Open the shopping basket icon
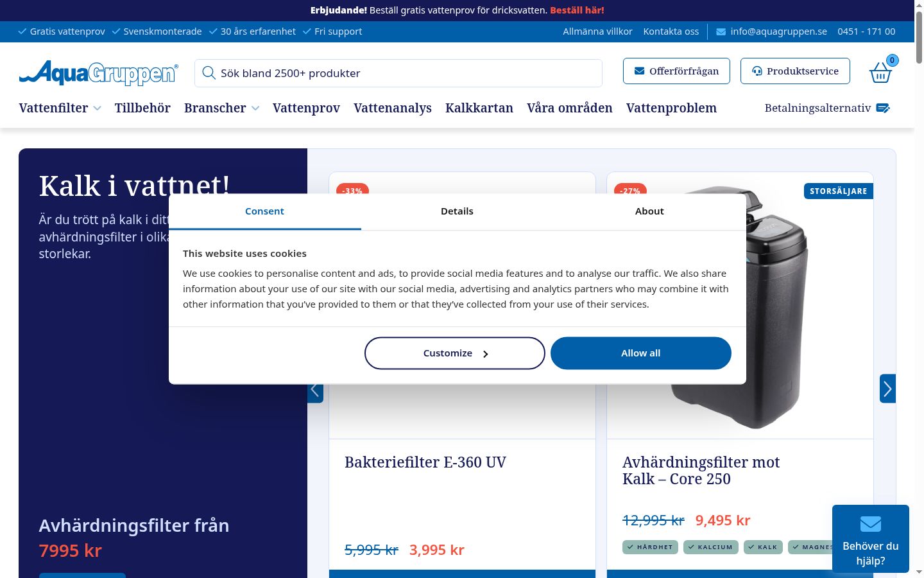 pos(880,73)
